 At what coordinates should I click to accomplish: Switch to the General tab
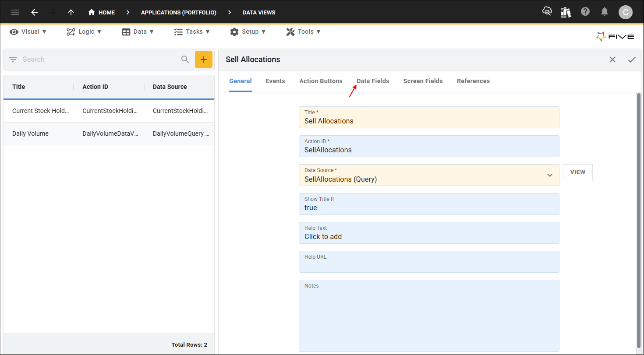[241, 81]
